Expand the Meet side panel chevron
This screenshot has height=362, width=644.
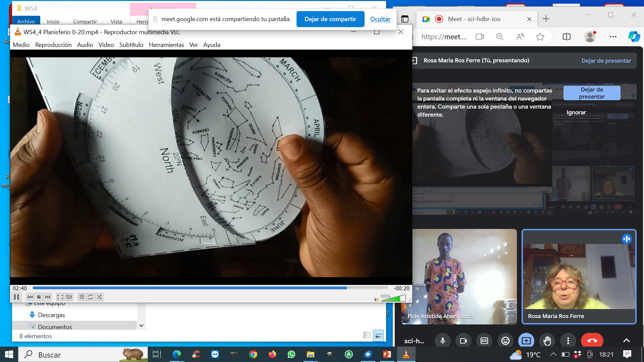[626, 341]
